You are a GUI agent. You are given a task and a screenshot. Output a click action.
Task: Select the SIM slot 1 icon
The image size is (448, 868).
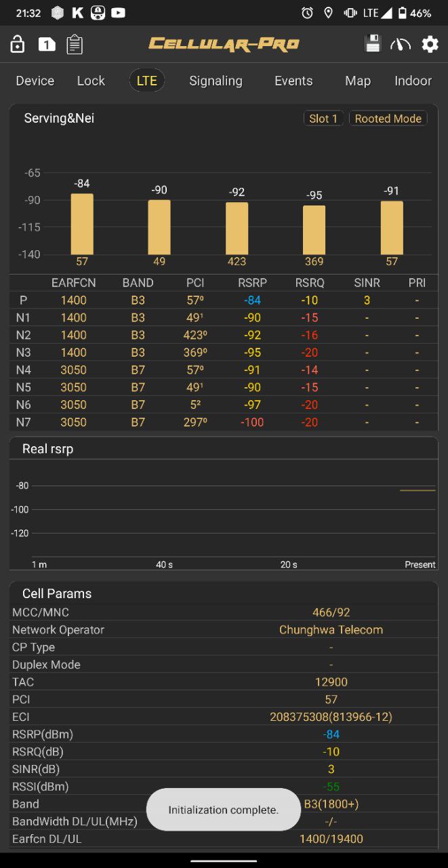coord(47,45)
